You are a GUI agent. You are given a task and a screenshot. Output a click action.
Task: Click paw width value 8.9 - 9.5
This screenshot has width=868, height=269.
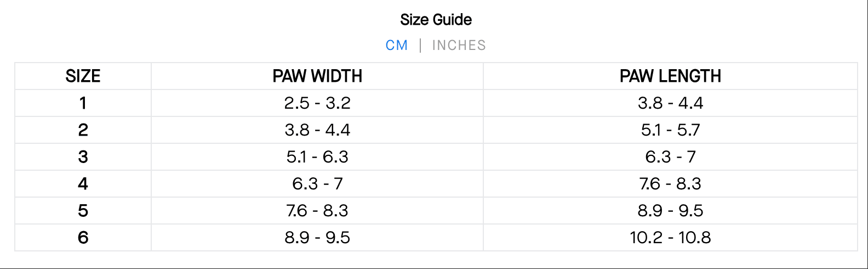click(x=317, y=238)
